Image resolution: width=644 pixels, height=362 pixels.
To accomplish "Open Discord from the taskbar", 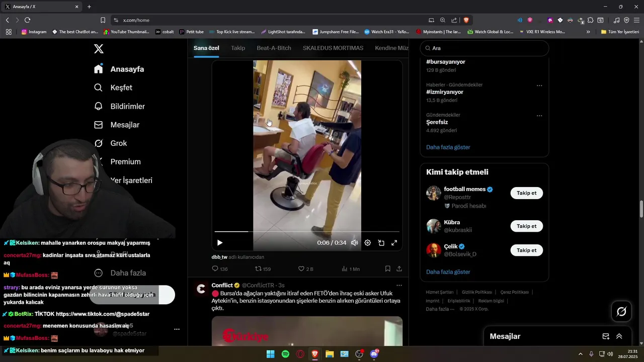I will (x=374, y=354).
